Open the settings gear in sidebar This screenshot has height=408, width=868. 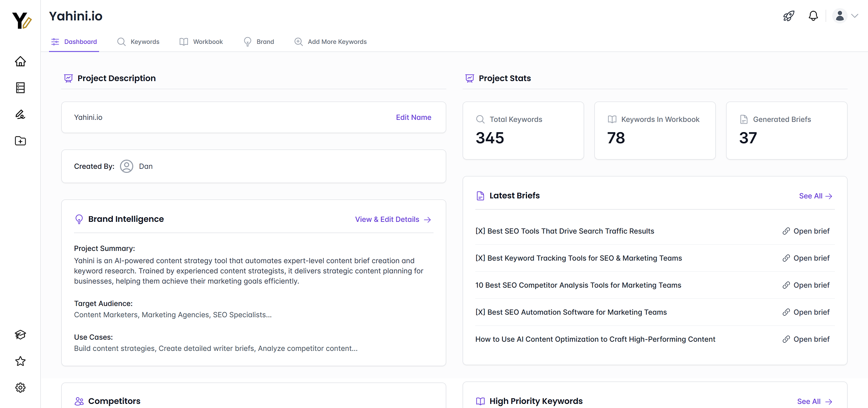pyautogui.click(x=20, y=388)
